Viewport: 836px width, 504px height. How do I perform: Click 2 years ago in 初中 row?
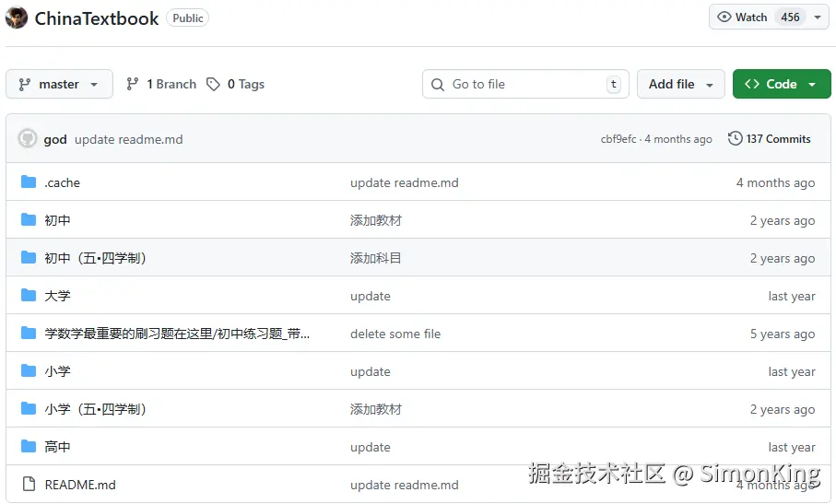point(783,220)
